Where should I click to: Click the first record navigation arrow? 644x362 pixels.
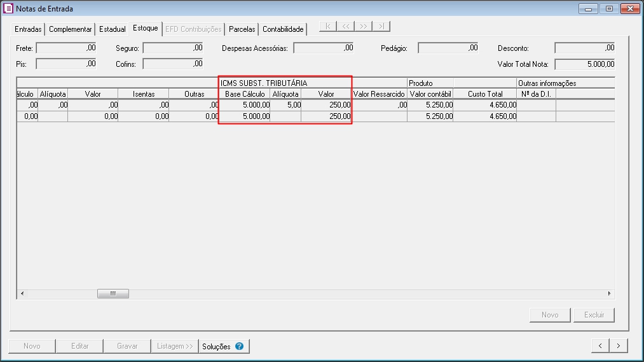click(x=328, y=27)
